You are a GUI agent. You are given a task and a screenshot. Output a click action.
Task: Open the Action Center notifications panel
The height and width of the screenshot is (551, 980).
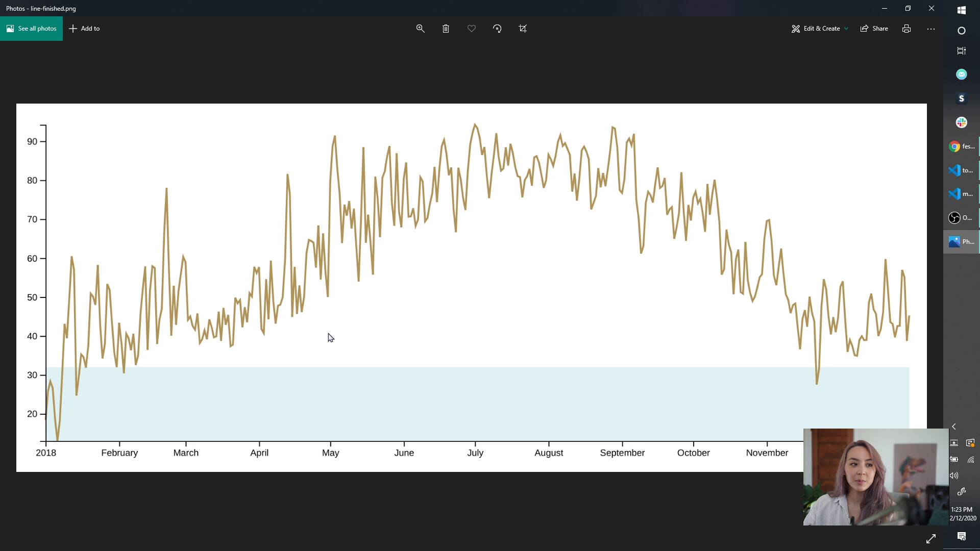click(x=962, y=536)
